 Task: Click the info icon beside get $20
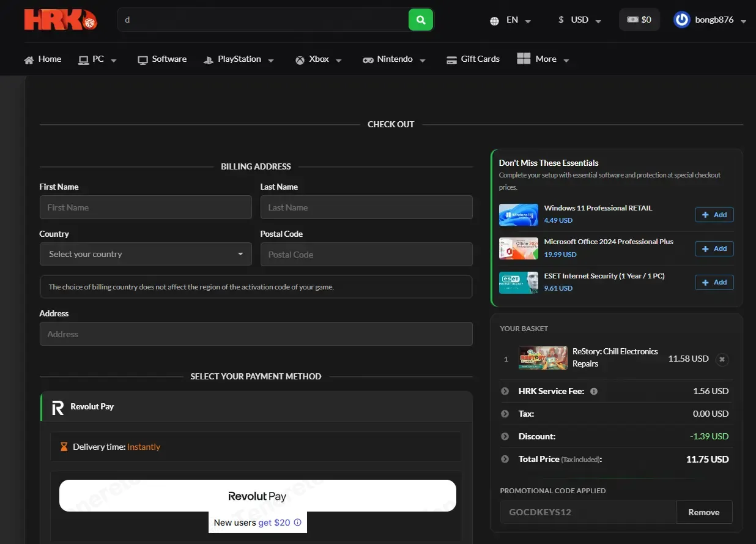coord(298,523)
